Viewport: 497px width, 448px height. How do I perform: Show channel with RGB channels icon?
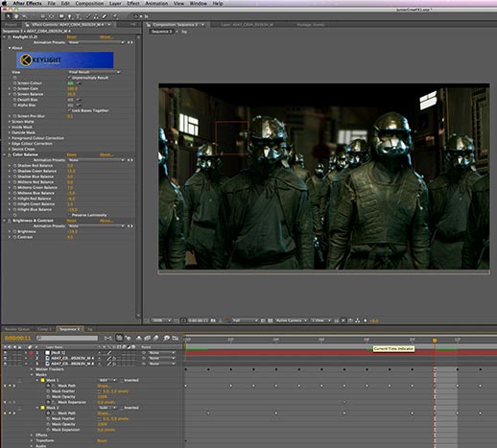click(227, 320)
